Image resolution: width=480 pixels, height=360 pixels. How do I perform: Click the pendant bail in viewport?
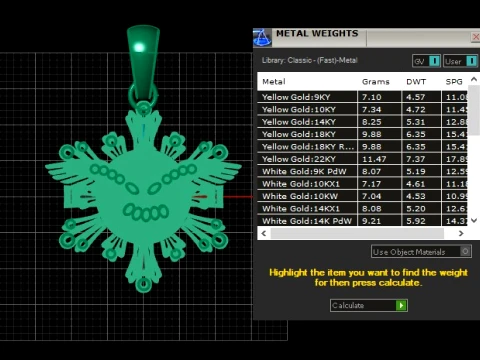click(143, 63)
